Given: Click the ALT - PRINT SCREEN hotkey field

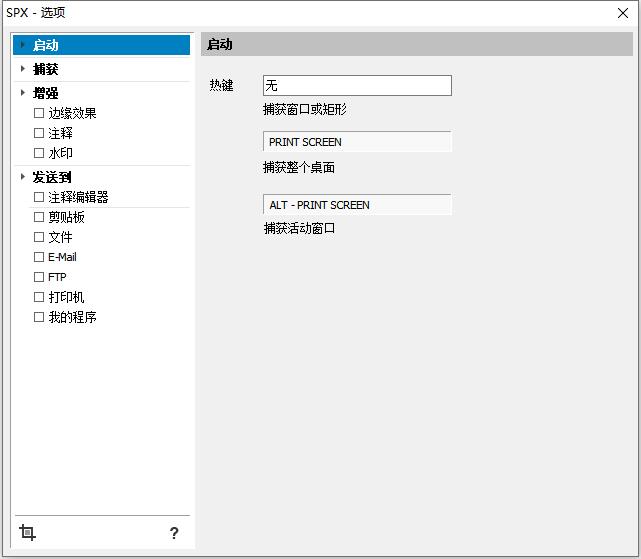Looking at the screenshot, I should (356, 205).
